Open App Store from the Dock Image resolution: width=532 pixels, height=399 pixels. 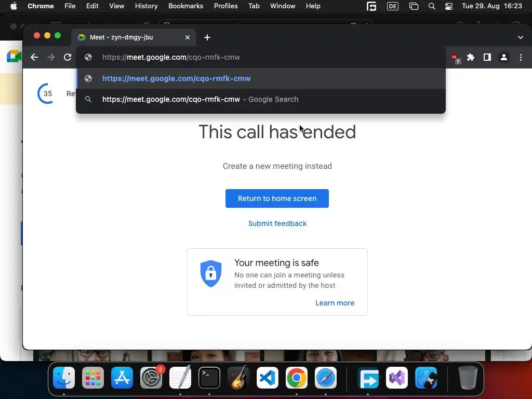tap(122, 378)
